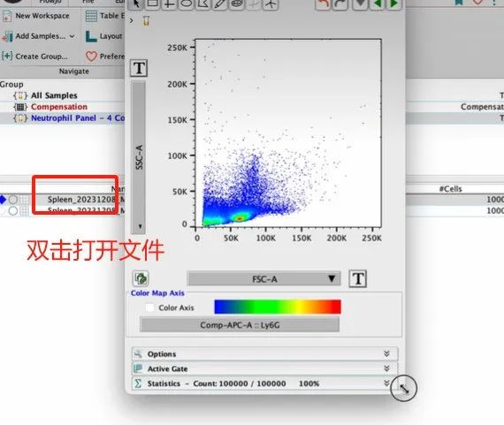Click the T button beside FSC-A axis
504x425 pixels.
click(358, 278)
